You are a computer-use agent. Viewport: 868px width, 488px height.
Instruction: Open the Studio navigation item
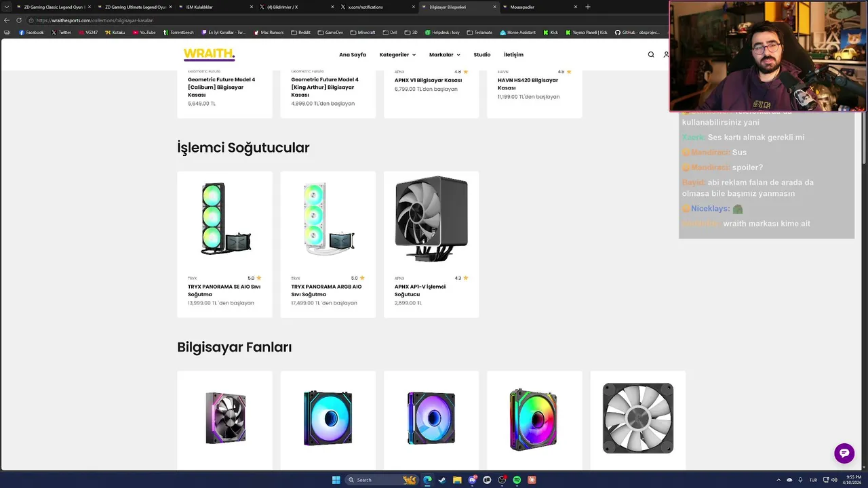[481, 54]
